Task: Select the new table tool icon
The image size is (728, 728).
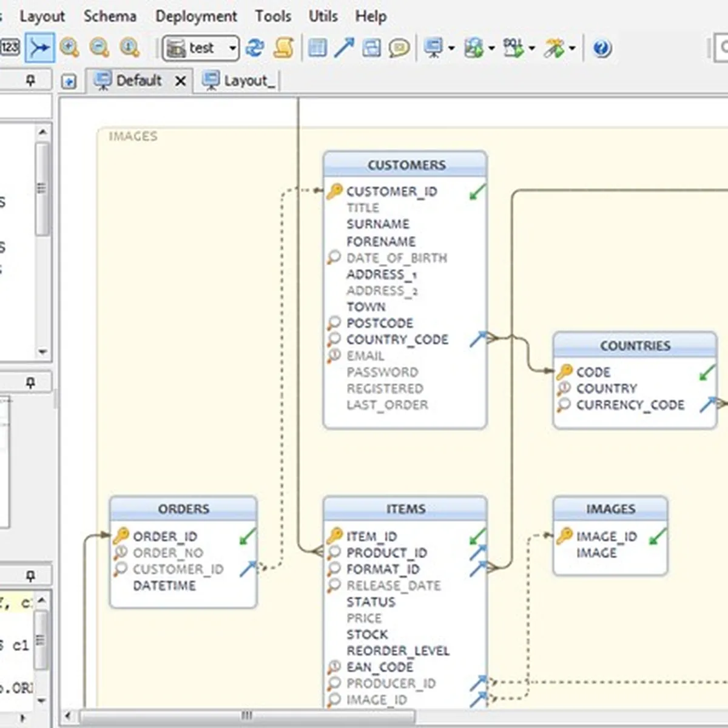Action: click(317, 47)
